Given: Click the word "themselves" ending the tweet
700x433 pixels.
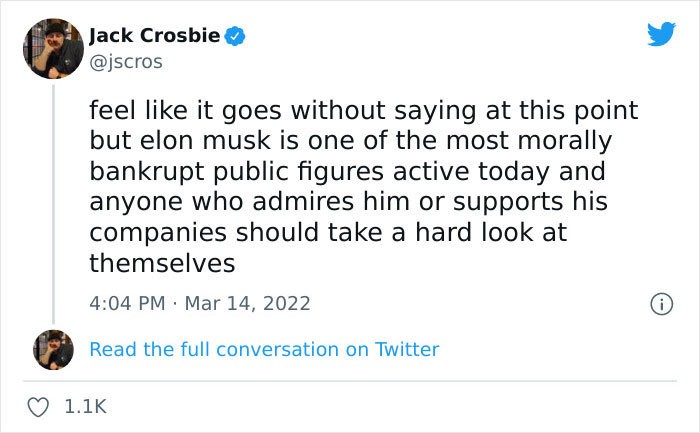Looking at the screenshot, I should click(x=162, y=263).
